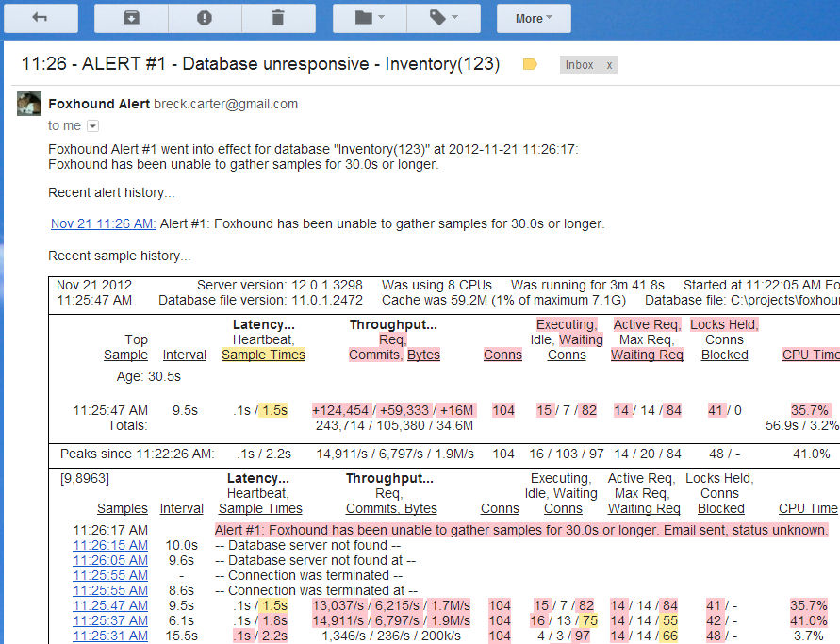The image size is (840, 644).
Task: Open the 11:25:47 AM sample link
Action: [x=110, y=605]
